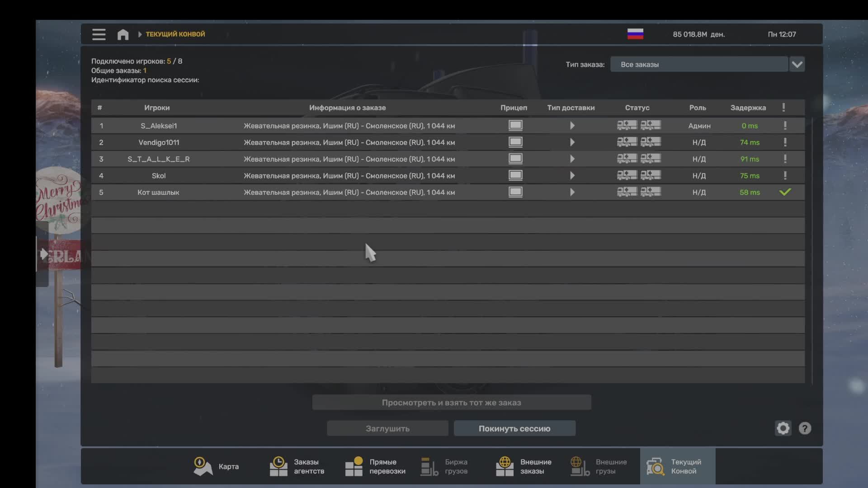Click status truck icons for Skol
868x488 pixels.
639,175
